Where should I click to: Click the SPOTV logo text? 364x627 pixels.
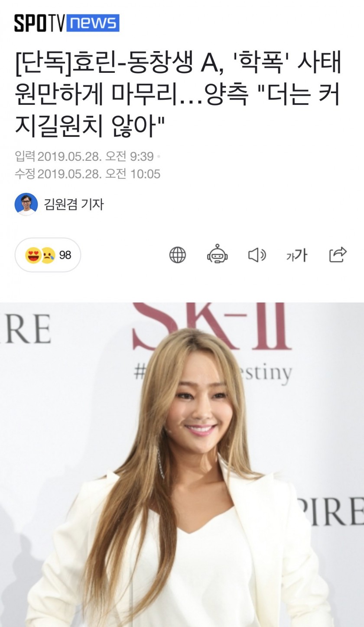point(40,23)
